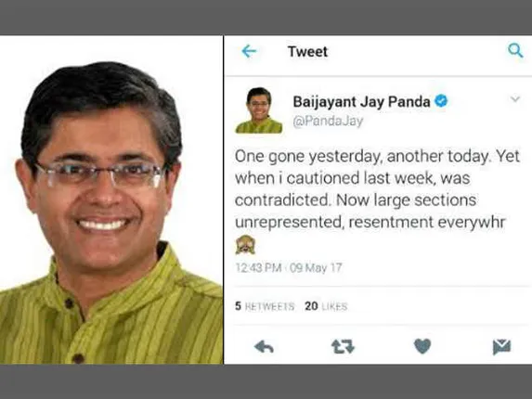Viewport: 532px width, 399px height.
Task: Click the Tweet header title
Action: [307, 52]
